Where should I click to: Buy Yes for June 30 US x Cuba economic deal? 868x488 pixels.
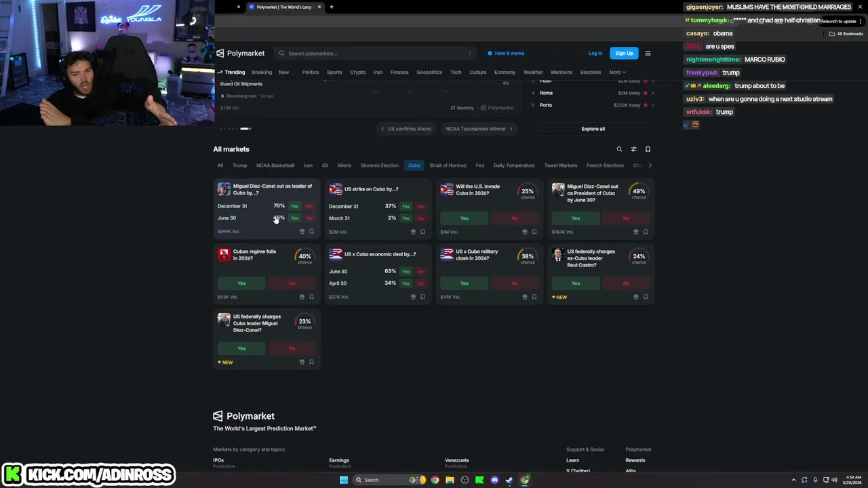click(406, 271)
